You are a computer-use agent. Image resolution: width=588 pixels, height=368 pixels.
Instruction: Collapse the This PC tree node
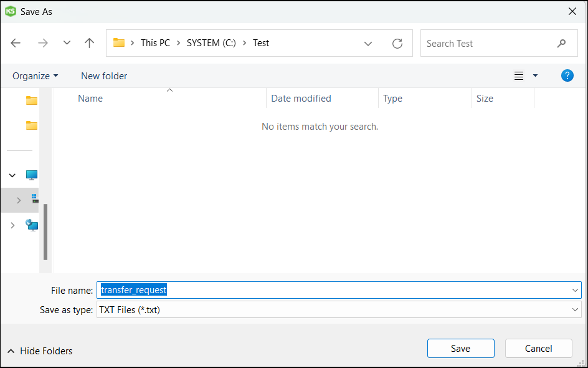[x=12, y=175]
